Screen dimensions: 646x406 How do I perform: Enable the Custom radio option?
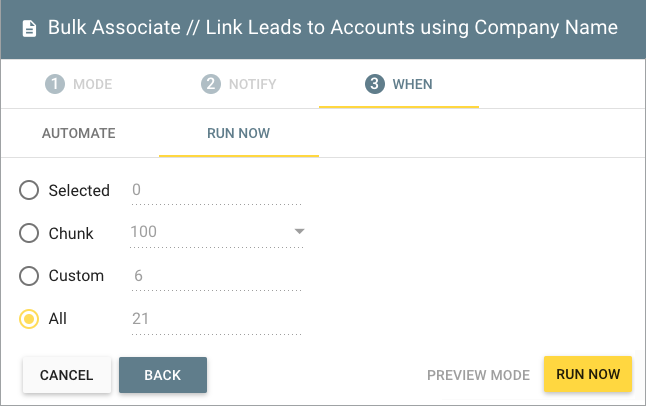(30, 276)
